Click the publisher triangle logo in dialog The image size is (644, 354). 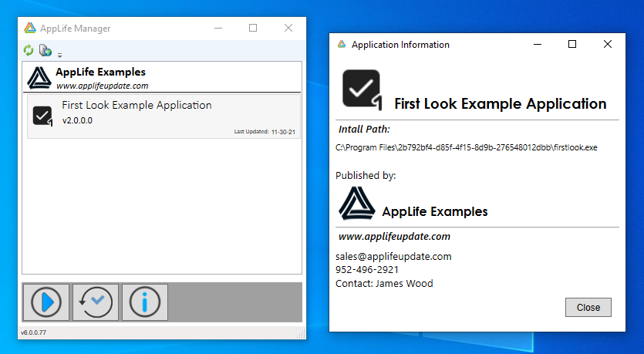tap(357, 204)
